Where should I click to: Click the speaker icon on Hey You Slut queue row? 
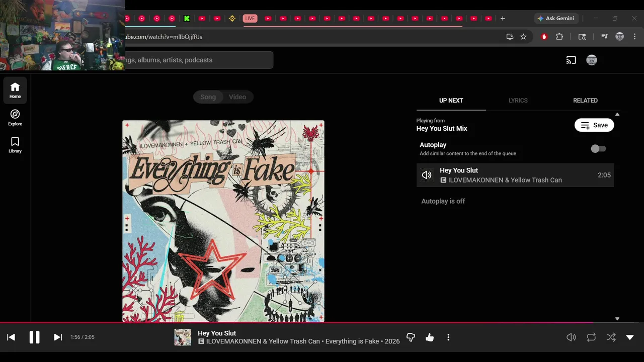(x=427, y=175)
